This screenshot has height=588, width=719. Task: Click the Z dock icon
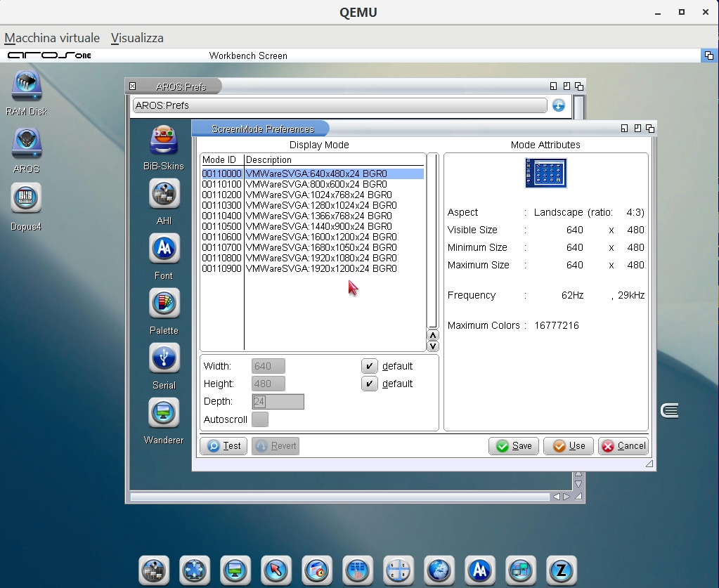pyautogui.click(x=562, y=570)
